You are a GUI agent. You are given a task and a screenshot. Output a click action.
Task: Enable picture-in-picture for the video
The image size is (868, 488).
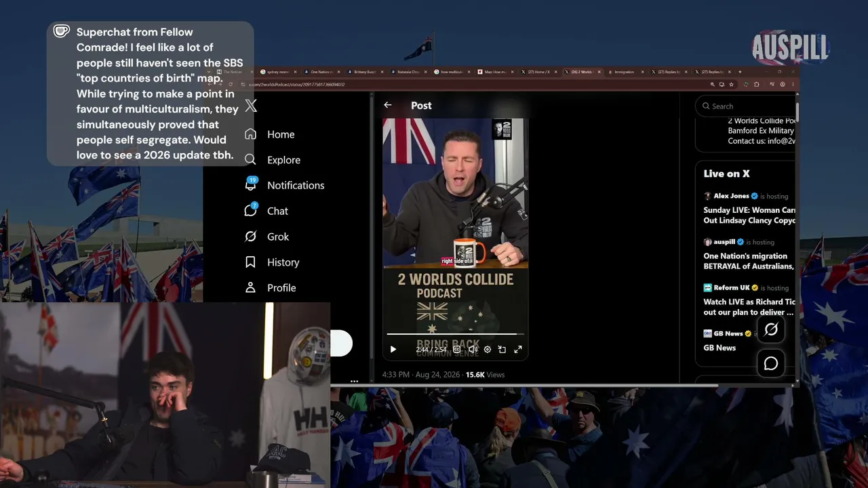502,350
